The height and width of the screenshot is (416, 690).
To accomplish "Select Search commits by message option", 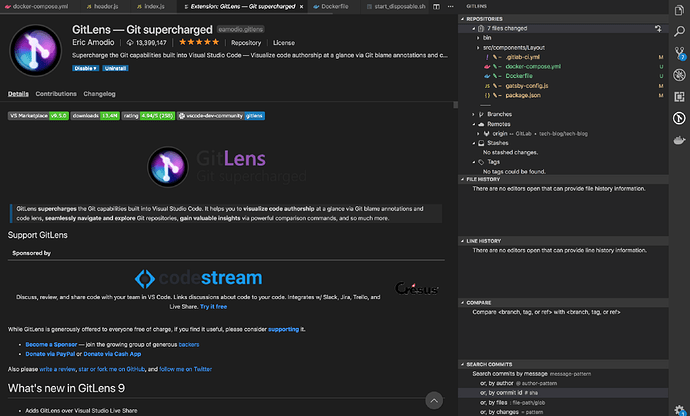I will [563, 374].
